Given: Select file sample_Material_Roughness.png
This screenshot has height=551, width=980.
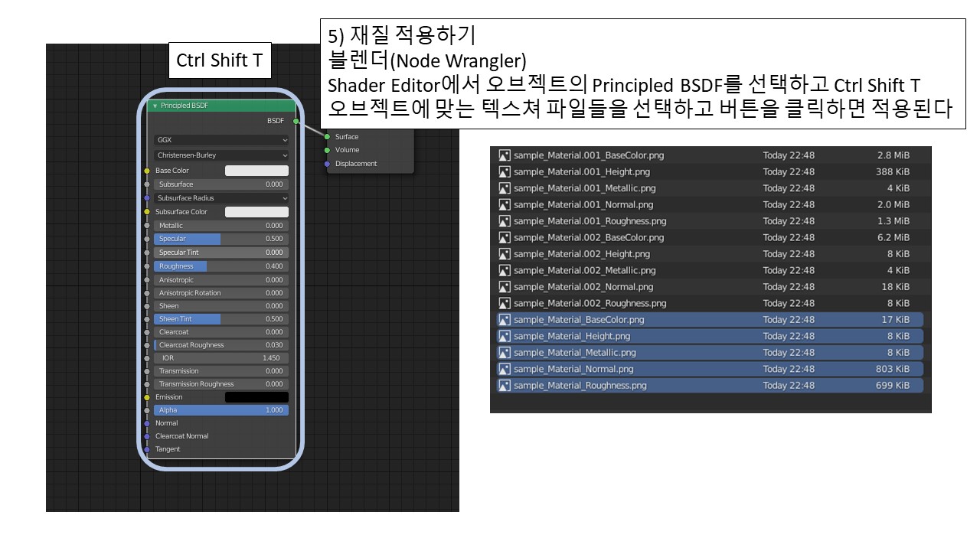Looking at the screenshot, I should (x=709, y=386).
